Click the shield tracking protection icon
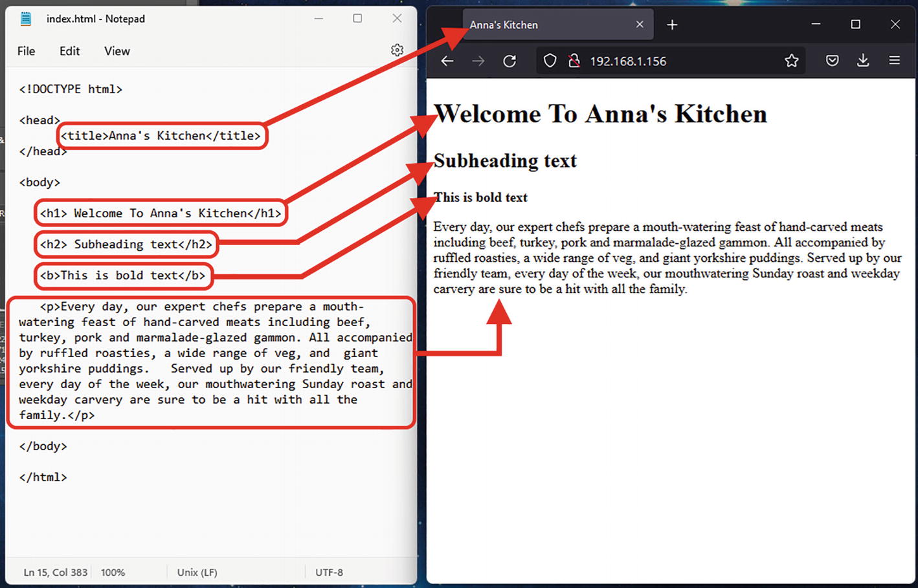Screen dimensions: 918x588 coord(550,61)
